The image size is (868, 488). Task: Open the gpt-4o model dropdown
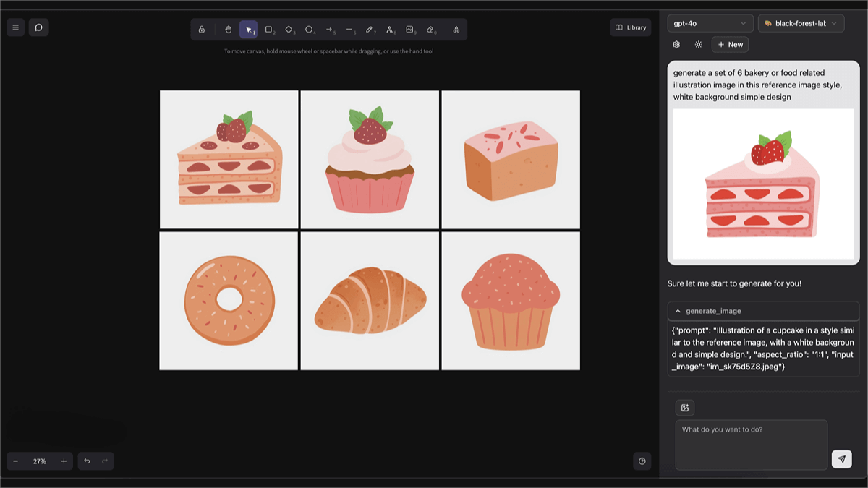(710, 24)
